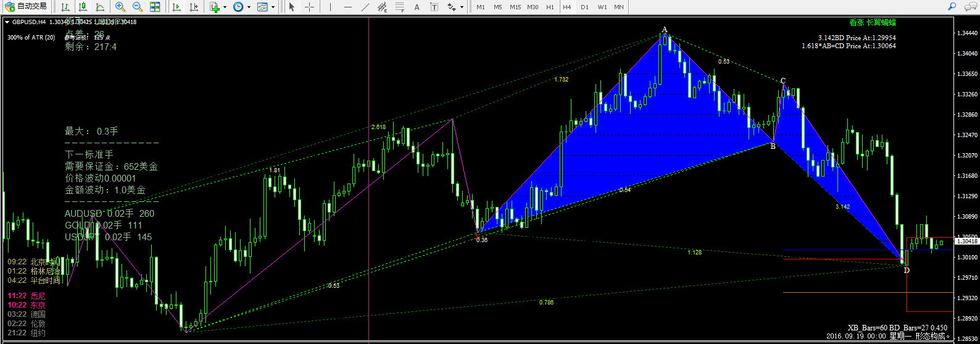
Task: Select the vertical line drawing tool
Action: pos(330,7)
